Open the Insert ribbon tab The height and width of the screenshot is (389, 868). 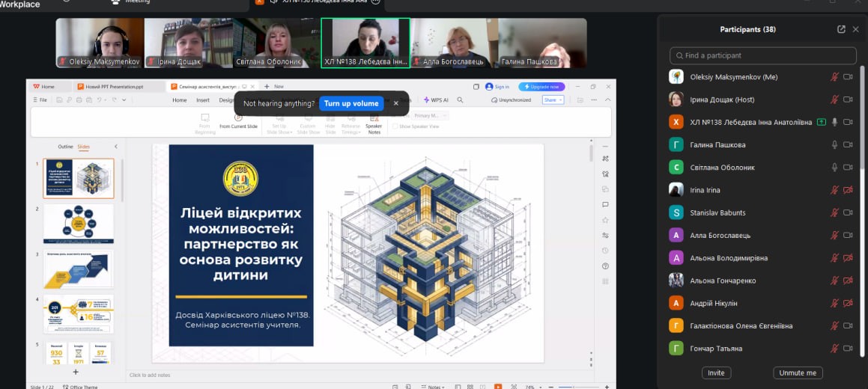[x=203, y=99]
